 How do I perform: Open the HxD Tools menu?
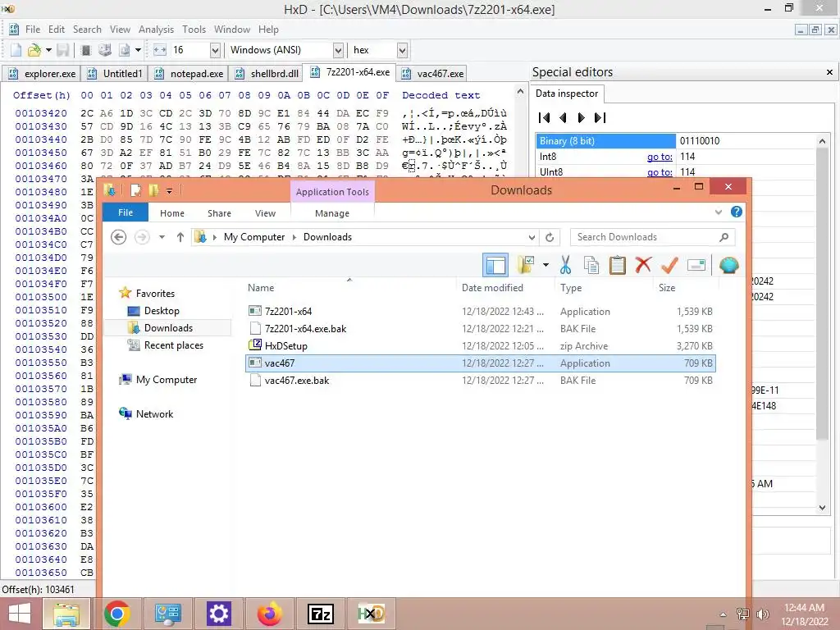[194, 30]
